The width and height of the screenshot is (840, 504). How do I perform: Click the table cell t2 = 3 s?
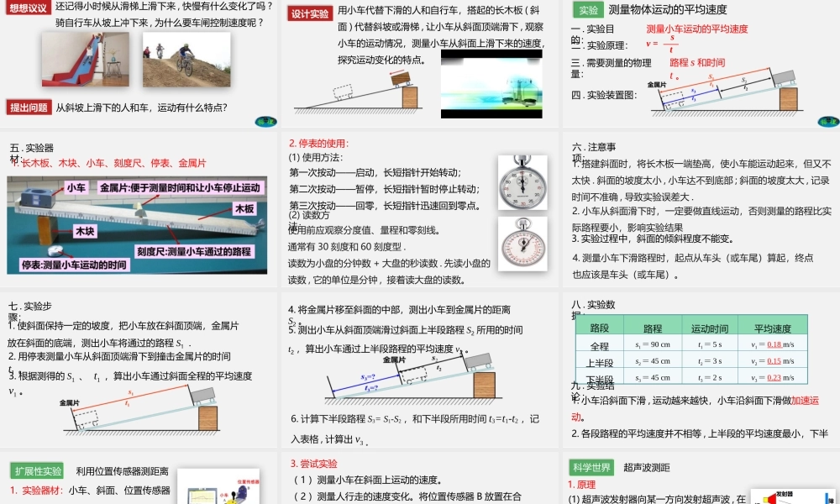tap(709, 361)
